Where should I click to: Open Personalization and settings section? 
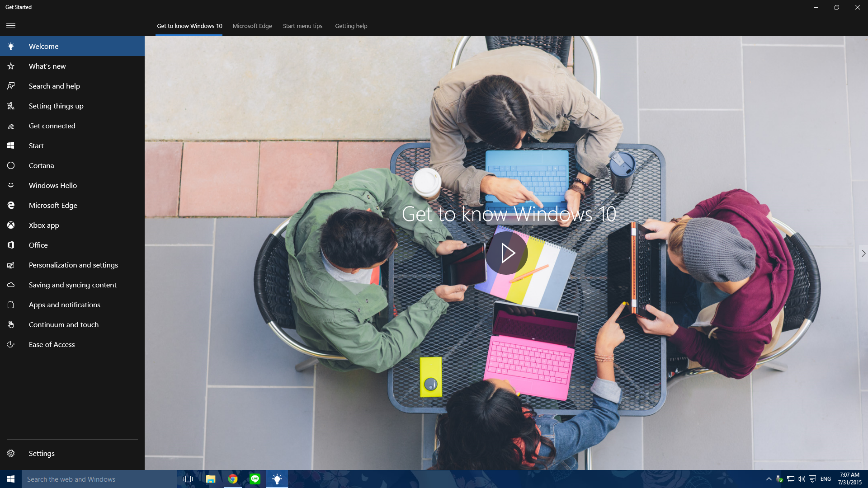[x=72, y=265]
